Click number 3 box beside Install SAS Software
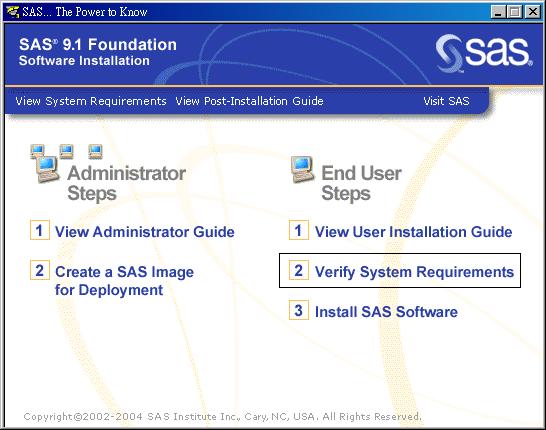546x430 pixels. tap(299, 310)
